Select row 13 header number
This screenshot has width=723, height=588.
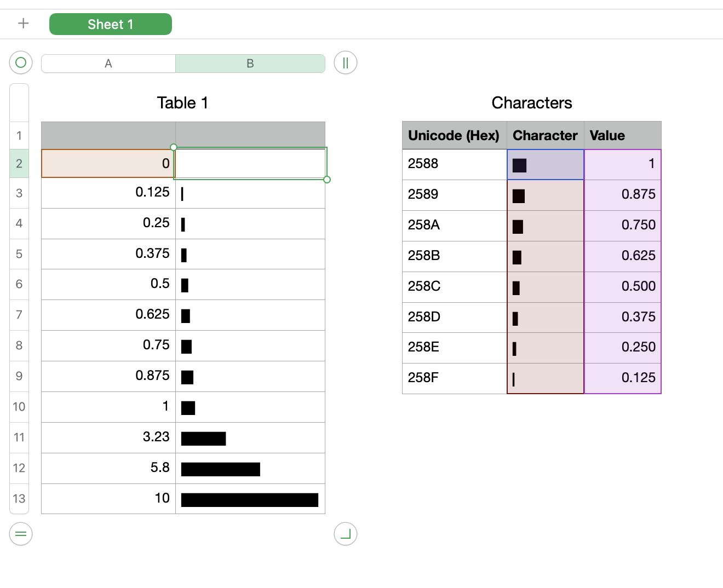point(19,498)
